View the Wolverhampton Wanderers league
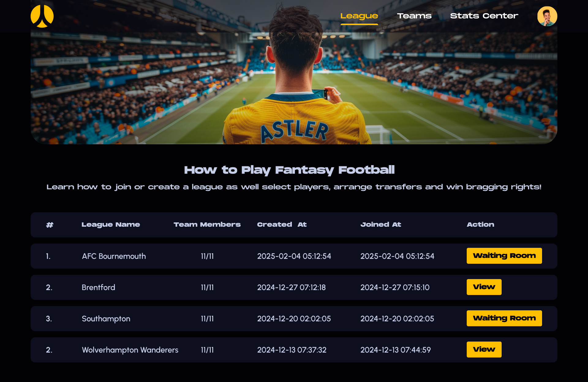 point(484,350)
